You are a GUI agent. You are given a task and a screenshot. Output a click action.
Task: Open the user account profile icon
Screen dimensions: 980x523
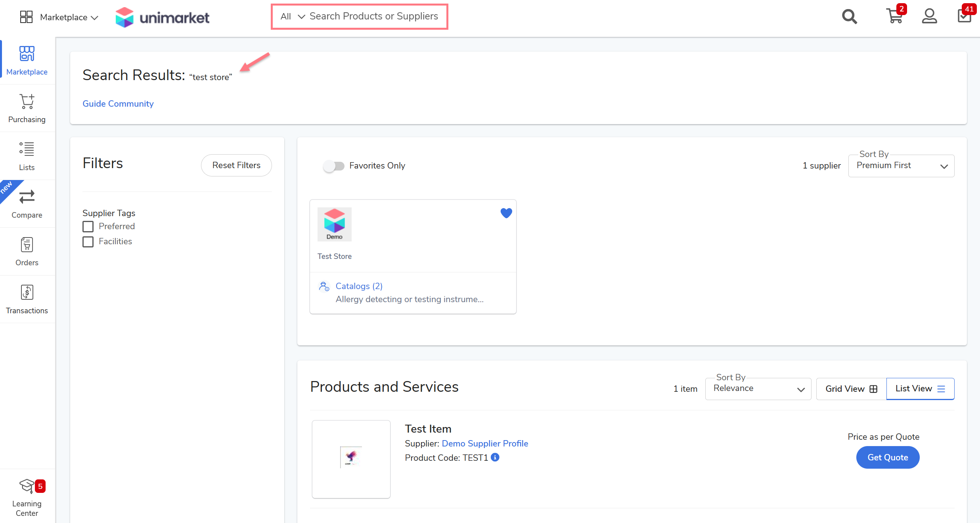(929, 17)
